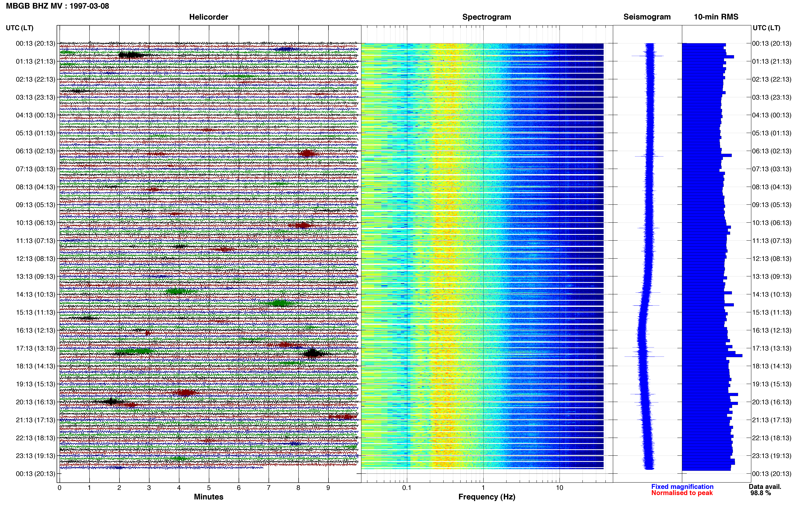Click the '98.8 %' data availability value
The image size is (812, 508).
pos(761,493)
